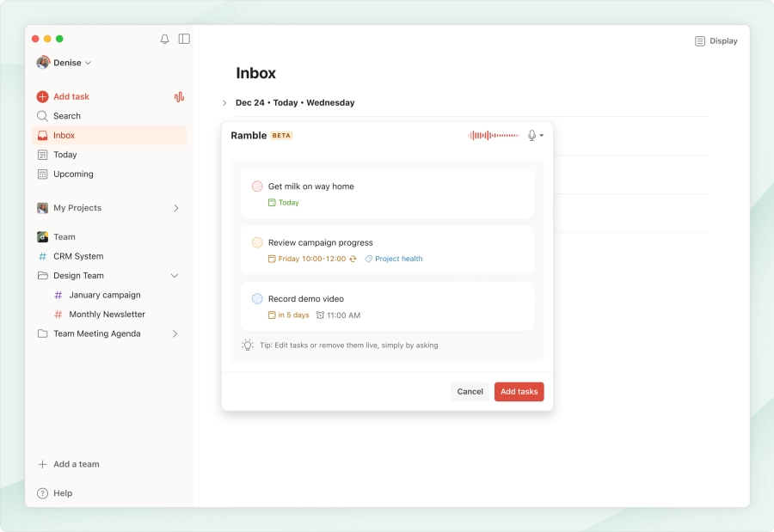Click the microphone icon in Ramble

532,136
